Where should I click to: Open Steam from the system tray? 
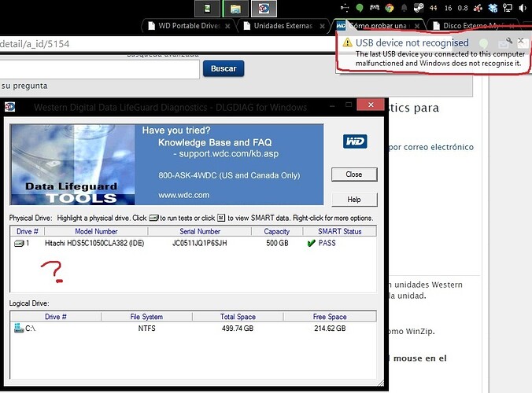tap(419, 8)
